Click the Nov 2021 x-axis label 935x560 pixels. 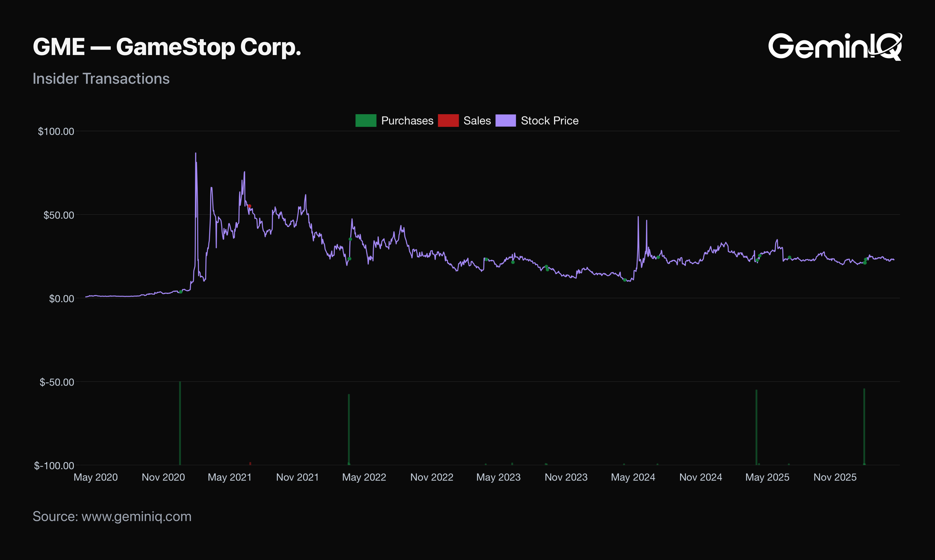point(297,477)
